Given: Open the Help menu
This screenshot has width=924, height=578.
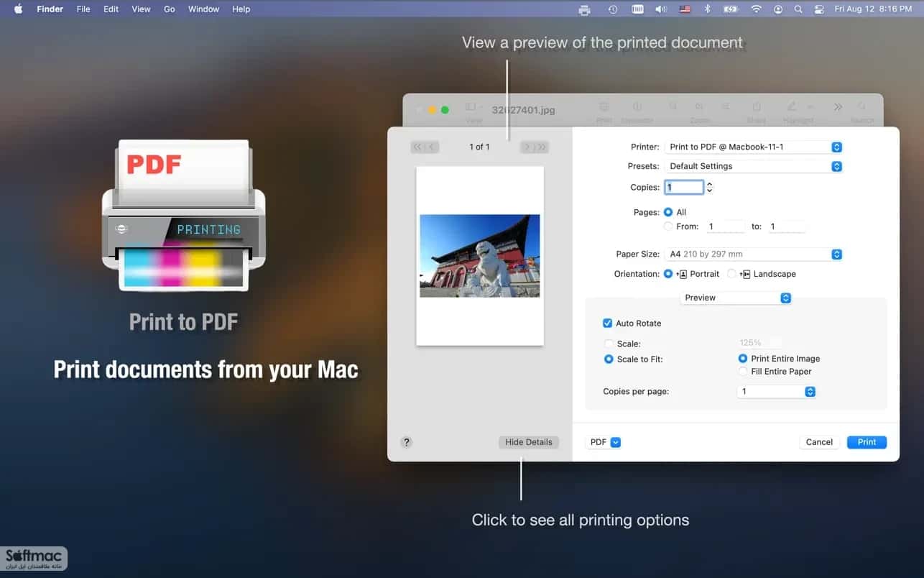Looking at the screenshot, I should coord(241,9).
